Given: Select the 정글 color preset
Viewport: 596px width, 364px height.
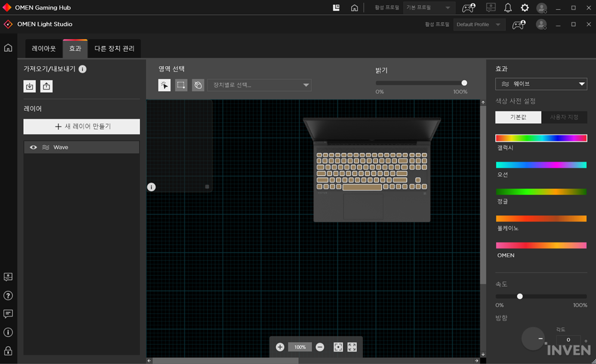Looking at the screenshot, I should click(x=541, y=192).
